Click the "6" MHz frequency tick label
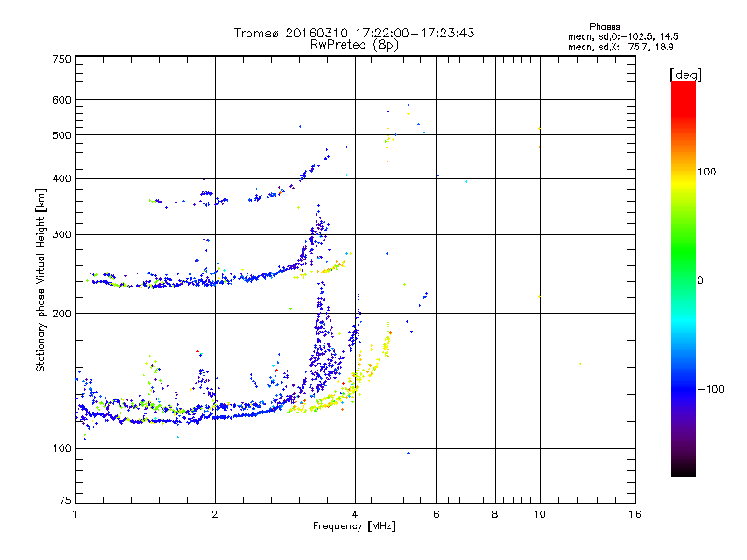Screen dimensions: 747x560 pyautogui.click(x=436, y=514)
